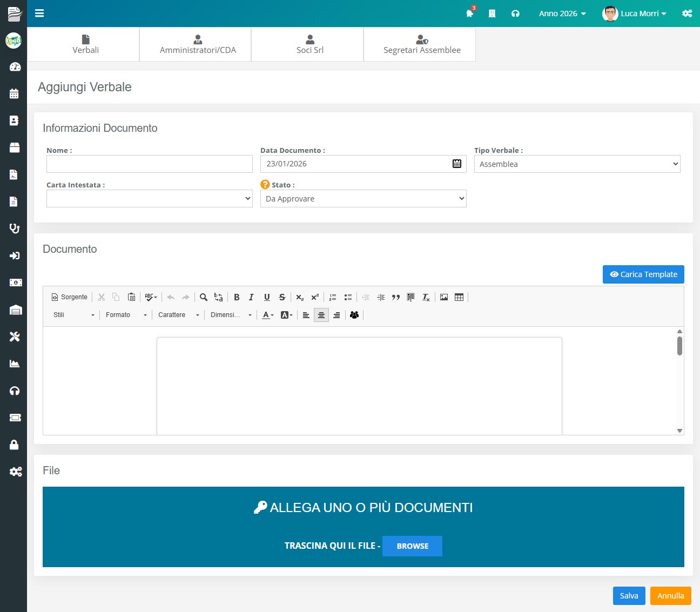Insert a numbered list
This screenshot has height=612, width=700.
333,297
